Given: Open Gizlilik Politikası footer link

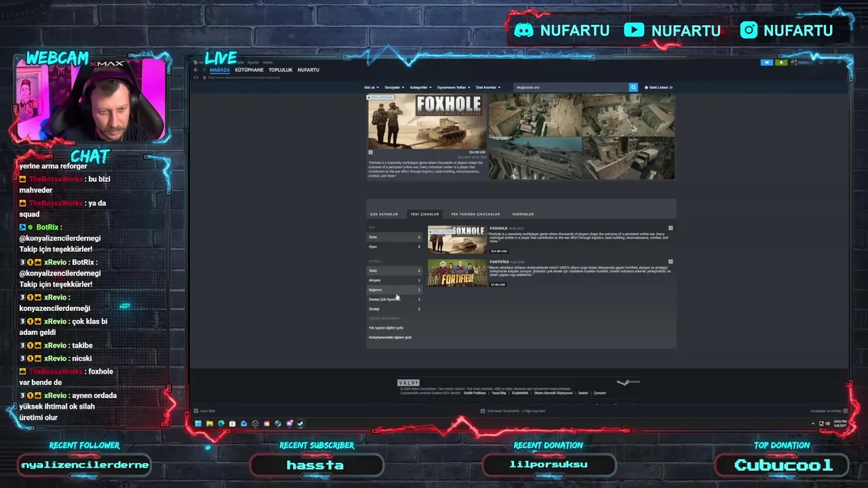Looking at the screenshot, I should click(475, 393).
